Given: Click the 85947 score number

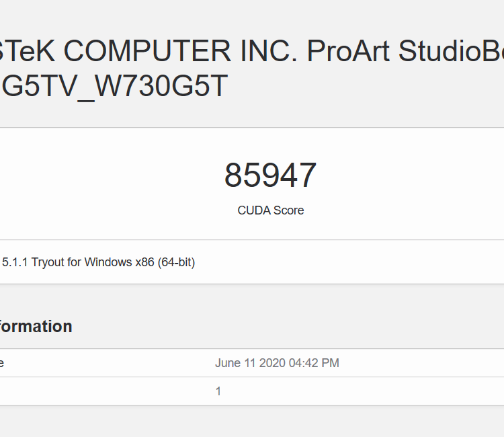Looking at the screenshot, I should point(270,176).
